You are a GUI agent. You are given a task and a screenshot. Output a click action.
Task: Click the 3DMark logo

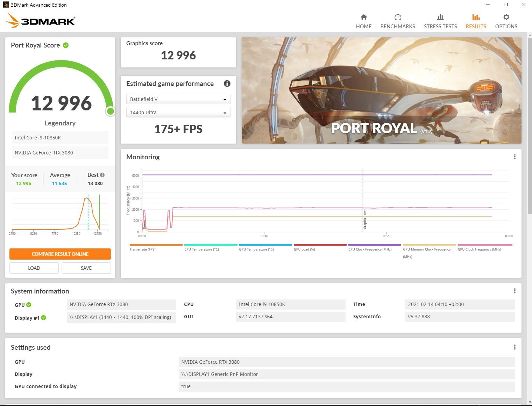click(x=41, y=21)
